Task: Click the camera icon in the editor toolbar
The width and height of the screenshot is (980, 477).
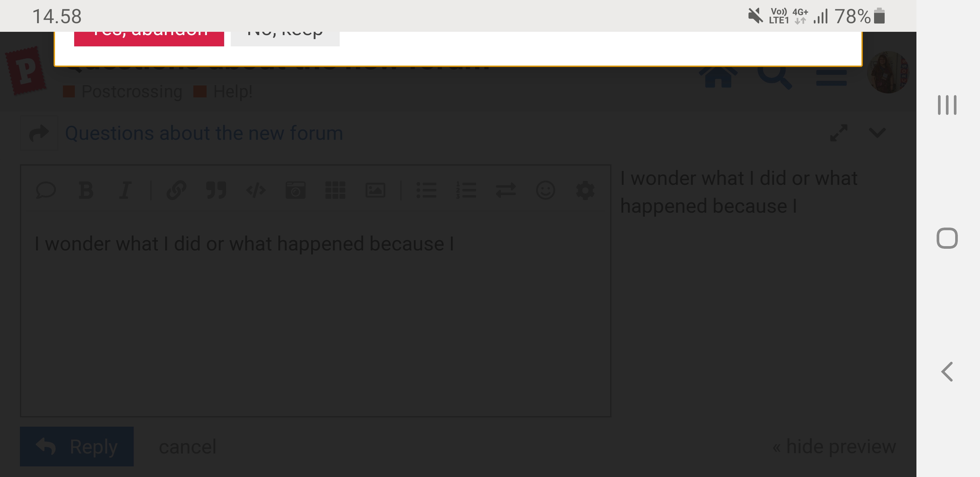Action: tap(296, 190)
